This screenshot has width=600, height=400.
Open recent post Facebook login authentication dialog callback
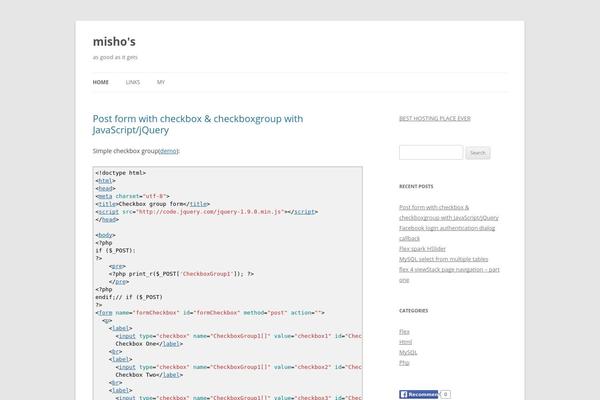click(447, 233)
